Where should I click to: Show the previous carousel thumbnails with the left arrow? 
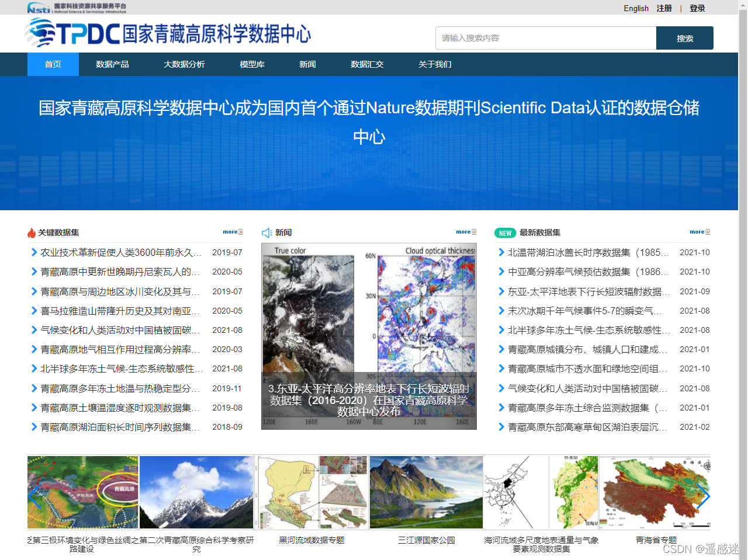[x=36, y=496]
